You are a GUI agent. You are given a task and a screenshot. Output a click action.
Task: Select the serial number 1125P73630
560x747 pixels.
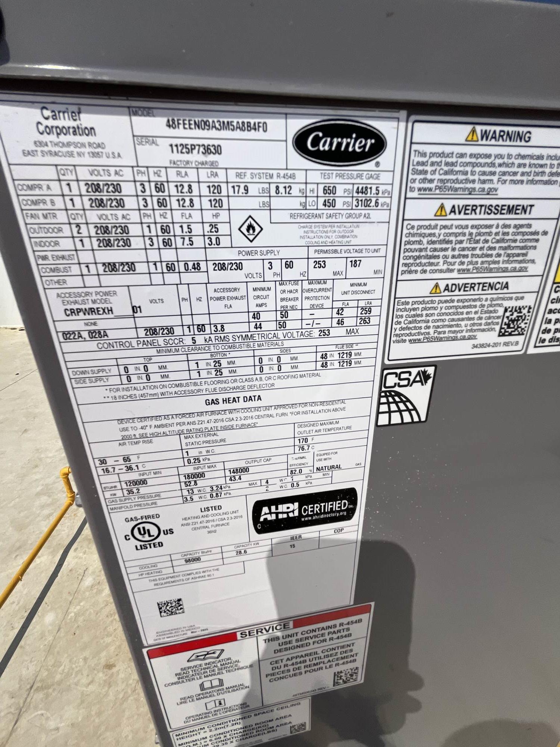195,149
